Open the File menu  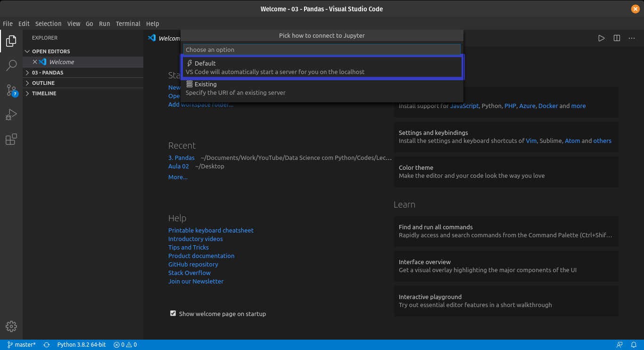pos(8,24)
